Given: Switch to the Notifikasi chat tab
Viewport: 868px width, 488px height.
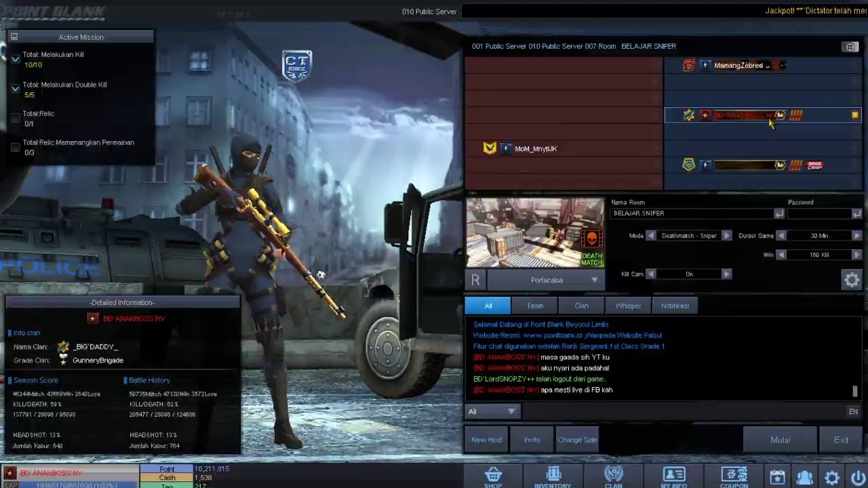Looking at the screenshot, I should tap(675, 306).
